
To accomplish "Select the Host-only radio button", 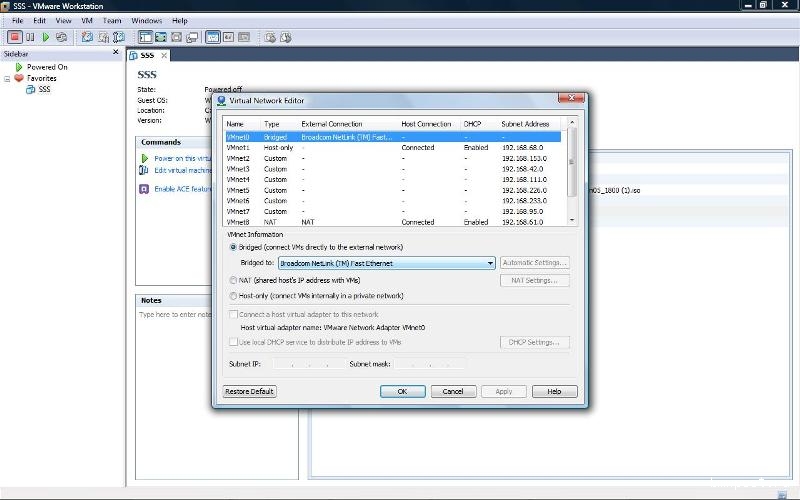I will (x=234, y=296).
